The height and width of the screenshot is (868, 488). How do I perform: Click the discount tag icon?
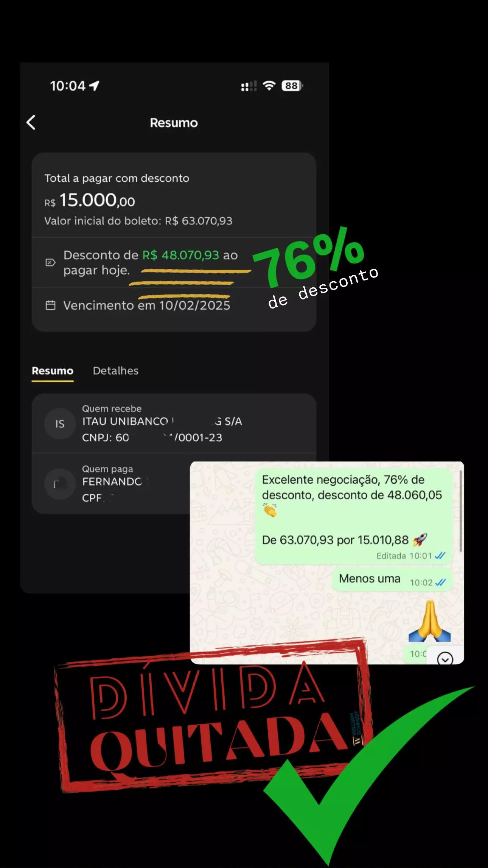click(50, 262)
